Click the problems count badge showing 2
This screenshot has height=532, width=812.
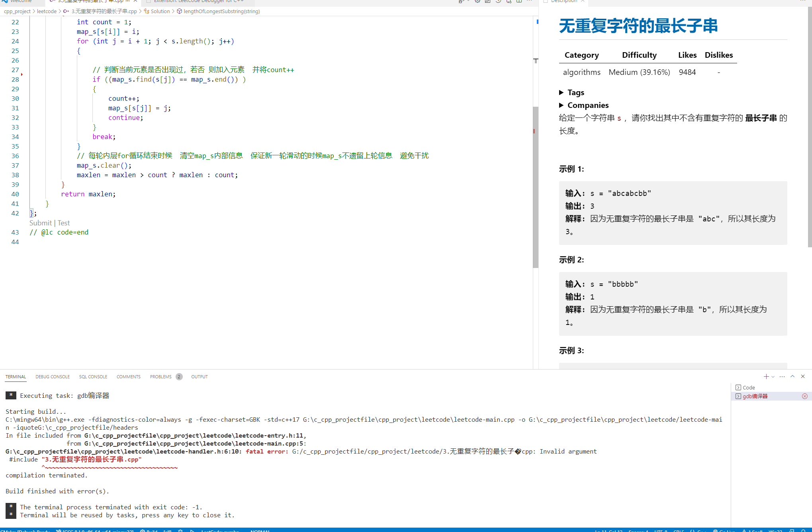(x=179, y=377)
